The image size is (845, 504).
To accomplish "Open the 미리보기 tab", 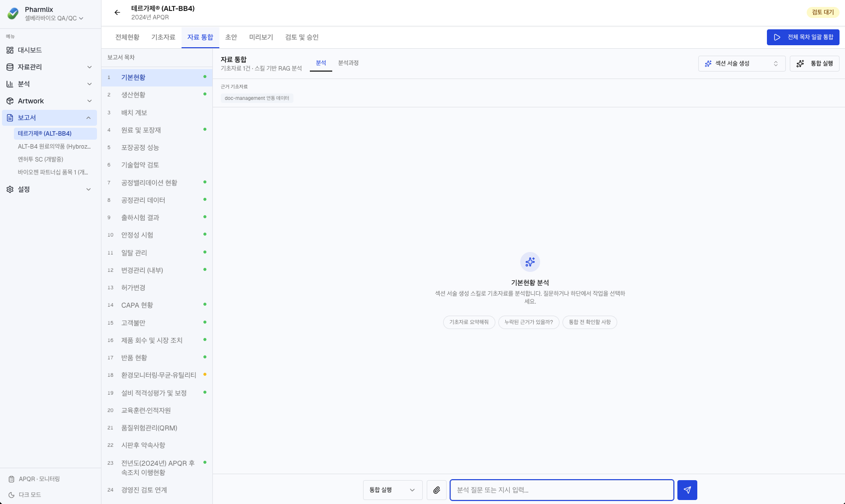I will point(261,37).
